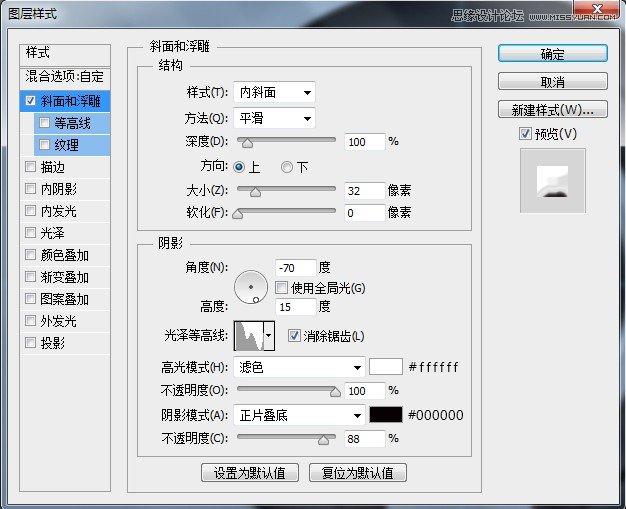The image size is (626, 509).
Task: Select direction 下 radio button
Action: coord(287,166)
